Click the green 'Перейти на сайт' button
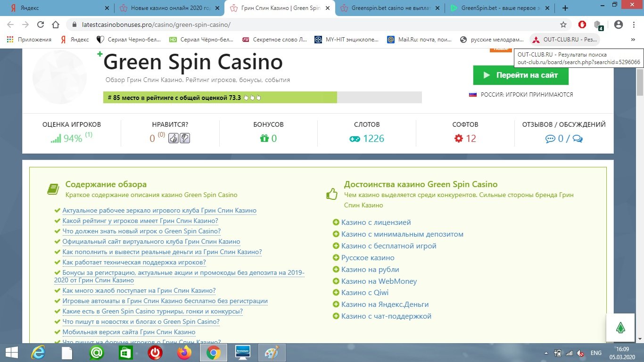The height and width of the screenshot is (362, 644). [520, 75]
